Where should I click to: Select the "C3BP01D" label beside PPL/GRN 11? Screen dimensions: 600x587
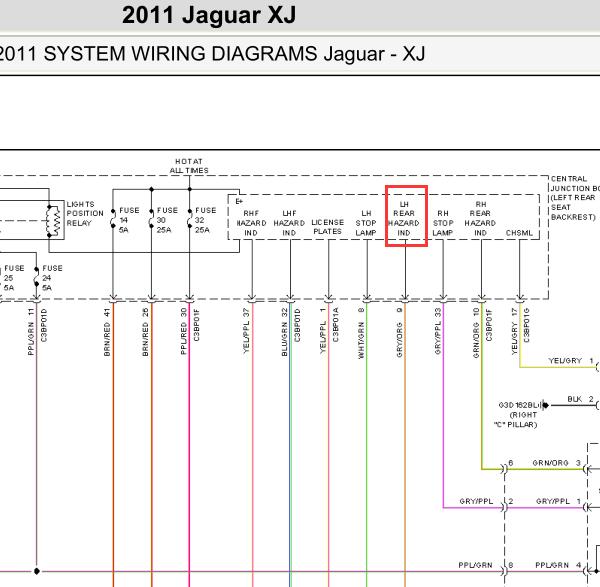point(44,326)
